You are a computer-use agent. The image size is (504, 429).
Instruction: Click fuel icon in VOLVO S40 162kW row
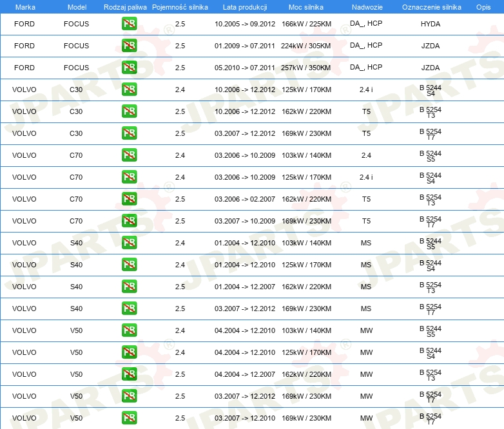[129, 286]
